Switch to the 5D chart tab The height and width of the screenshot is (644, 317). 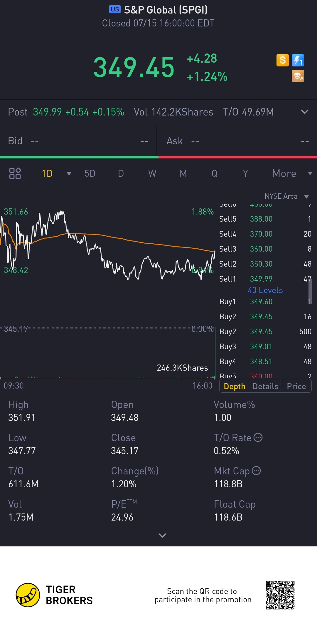tap(90, 173)
